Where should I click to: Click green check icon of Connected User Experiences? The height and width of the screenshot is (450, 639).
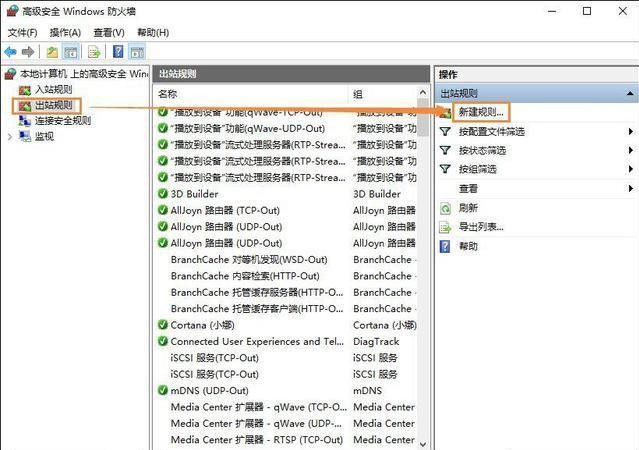click(163, 341)
